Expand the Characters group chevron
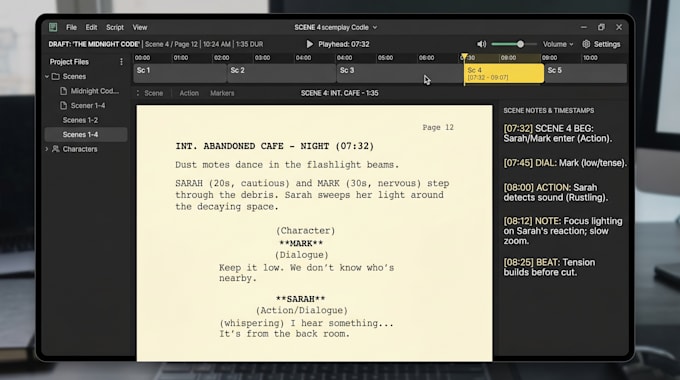 (x=47, y=149)
